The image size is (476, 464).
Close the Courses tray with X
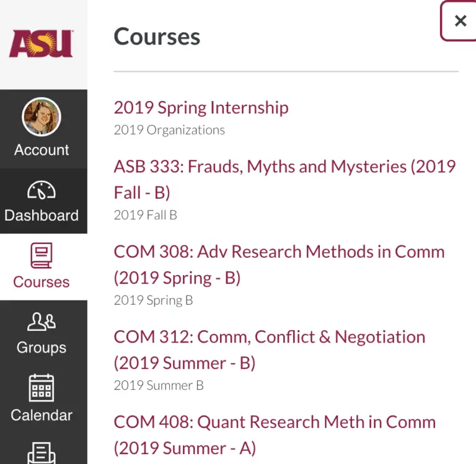[460, 21]
